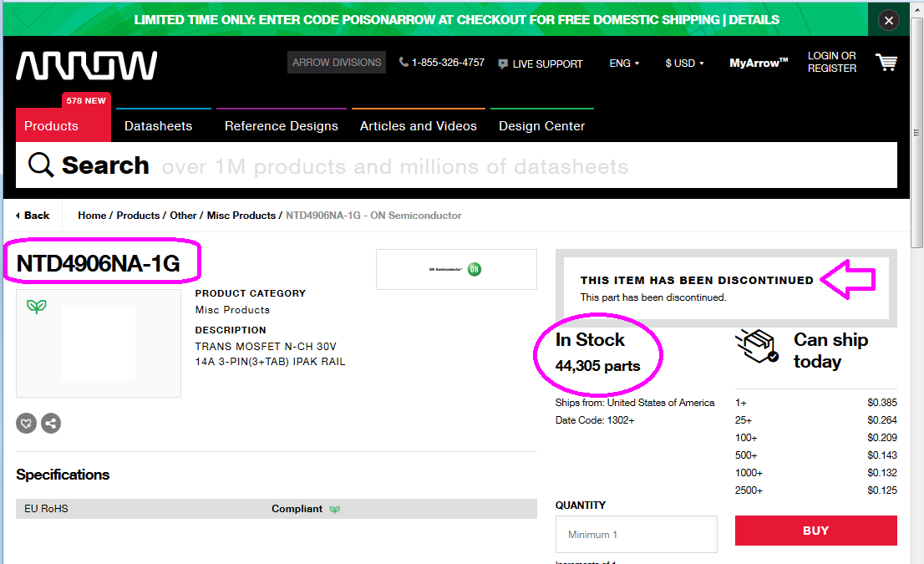
Task: Click the price $0.125 for 2500+
Action: click(881, 490)
